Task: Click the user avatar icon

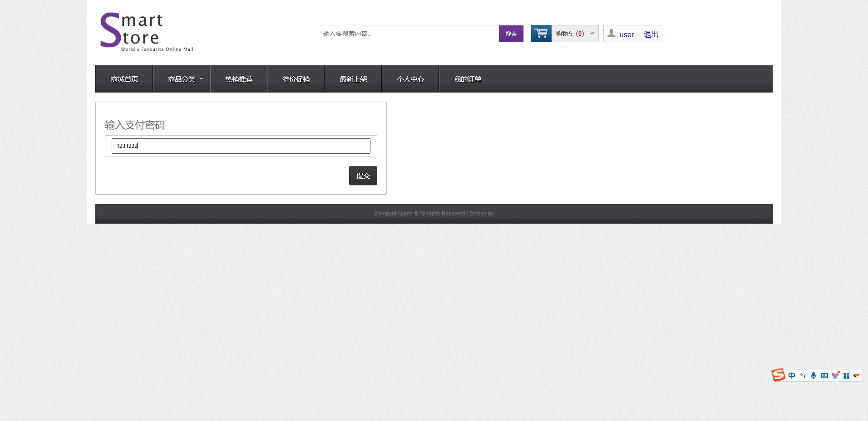Action: 612,34
